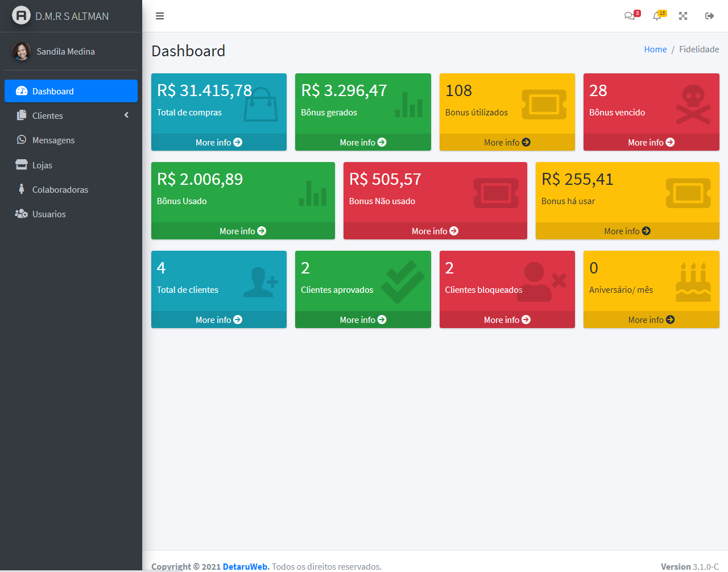728x572 pixels.
Task: Open More info for Bônus Usado
Action: point(243,231)
